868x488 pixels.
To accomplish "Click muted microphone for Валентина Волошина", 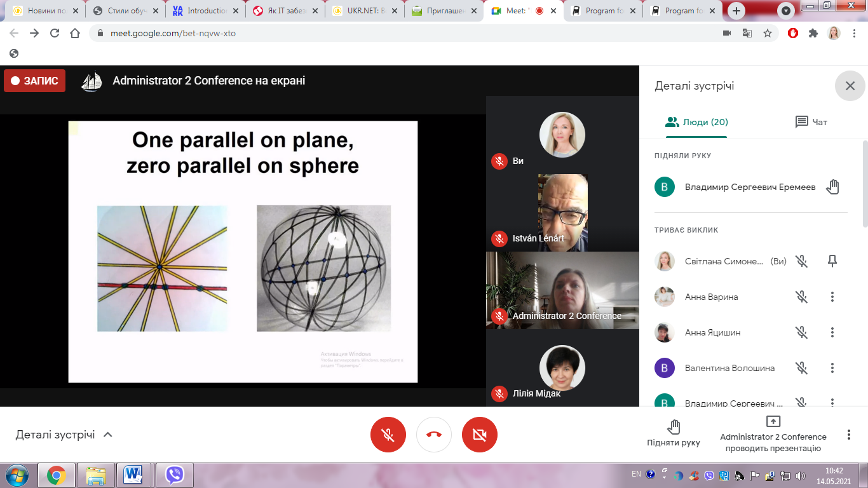I will click(802, 368).
